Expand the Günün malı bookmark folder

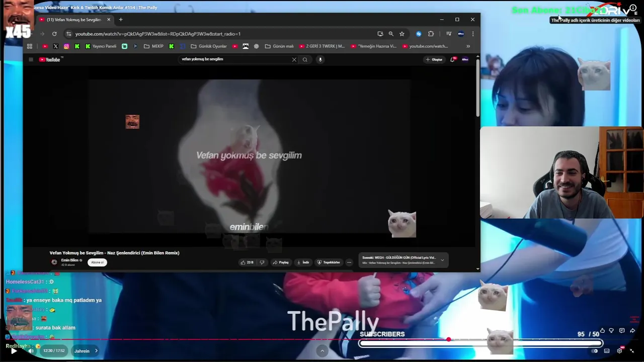click(x=279, y=46)
